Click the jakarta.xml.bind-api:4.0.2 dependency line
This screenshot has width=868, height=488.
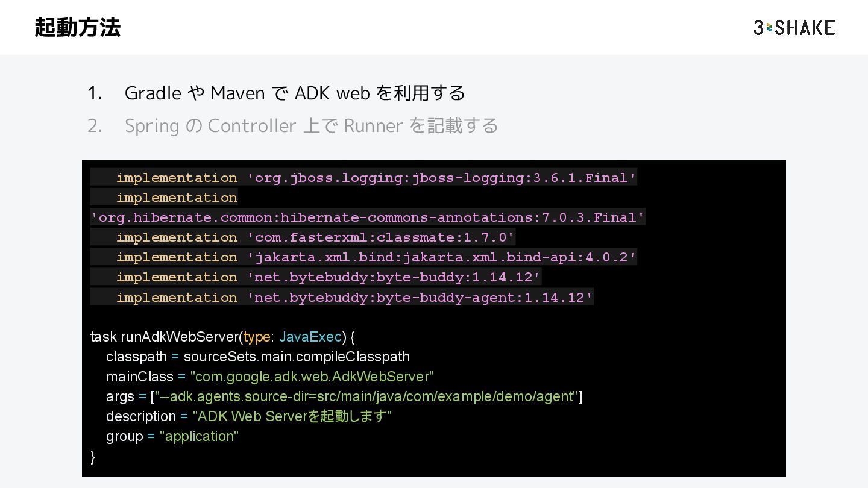(x=376, y=257)
